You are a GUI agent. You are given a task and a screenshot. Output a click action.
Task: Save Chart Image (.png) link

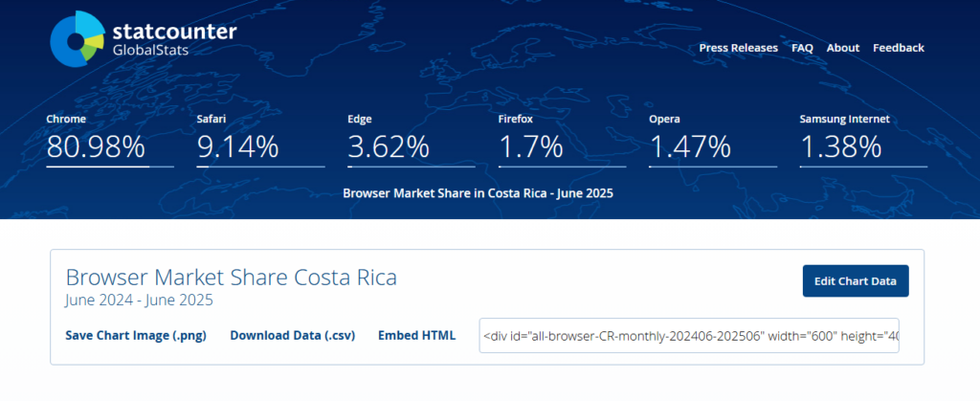tap(136, 335)
